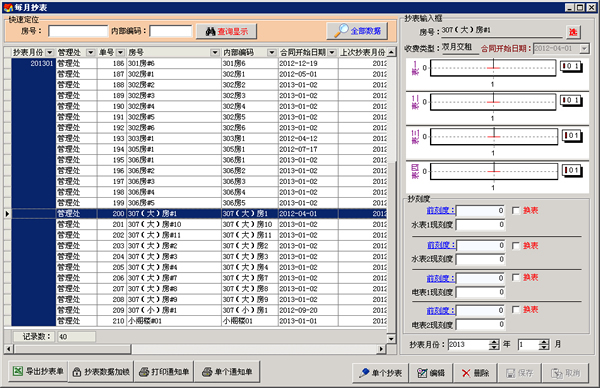This screenshot has width=600, height=388.
Task: Click the single meter reading pen icon
Action: click(x=364, y=373)
